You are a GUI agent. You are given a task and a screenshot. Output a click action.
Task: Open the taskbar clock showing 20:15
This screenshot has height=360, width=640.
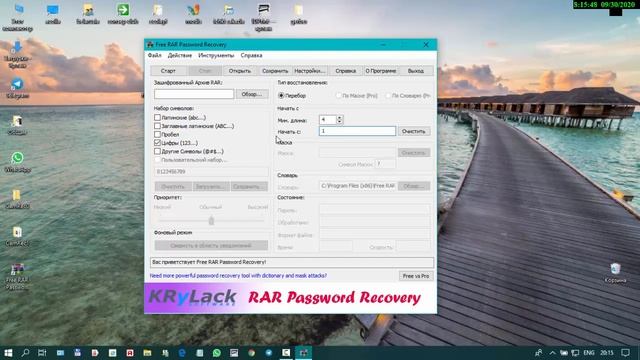[x=607, y=353]
